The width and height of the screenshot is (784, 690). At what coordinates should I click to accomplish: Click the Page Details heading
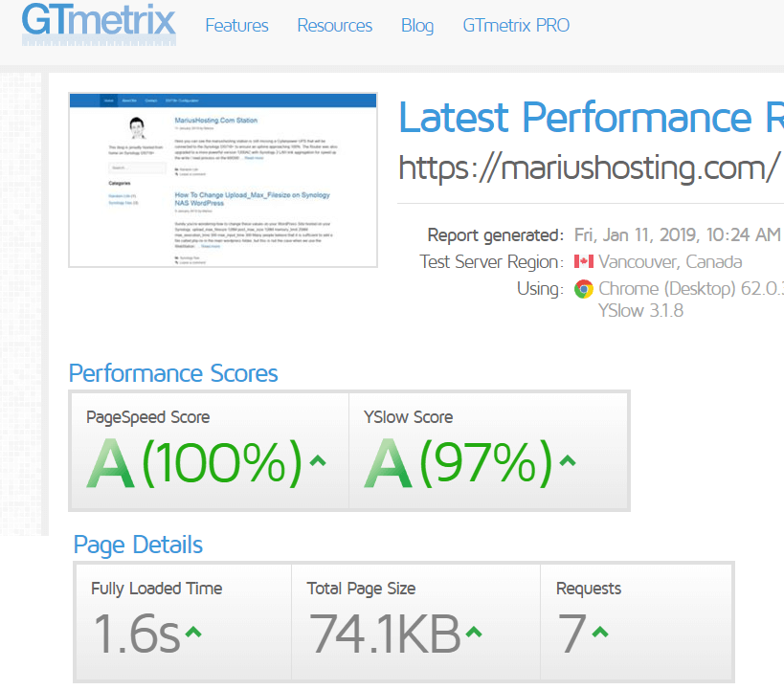(138, 545)
